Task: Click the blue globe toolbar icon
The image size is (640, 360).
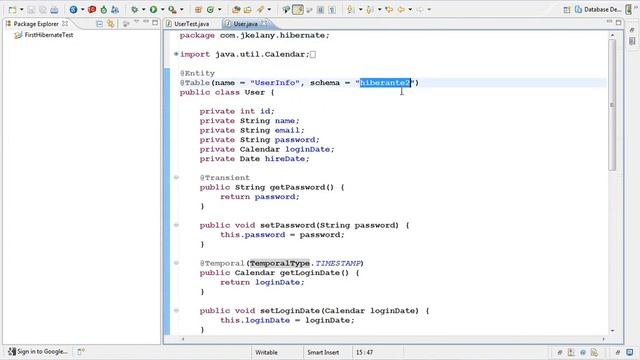Action: point(73,9)
